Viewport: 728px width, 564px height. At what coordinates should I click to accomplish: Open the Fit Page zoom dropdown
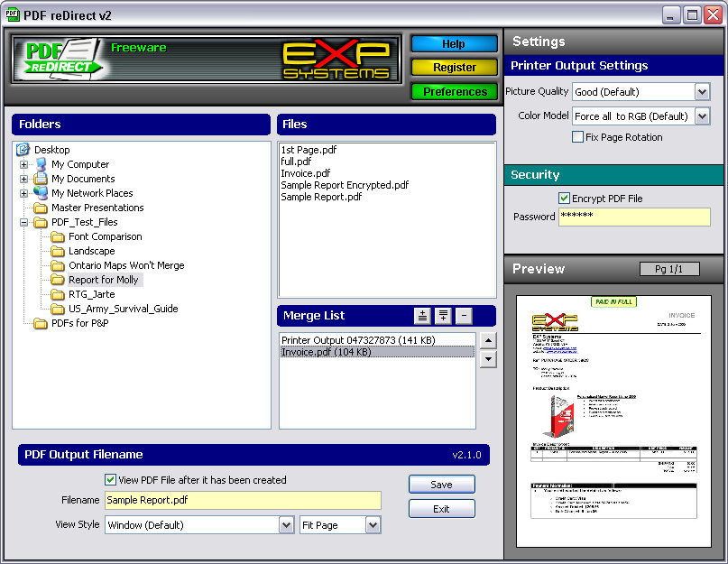click(x=373, y=525)
